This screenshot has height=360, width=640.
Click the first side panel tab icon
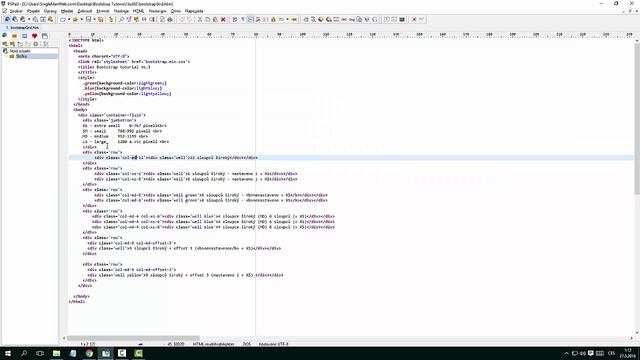pos(4,36)
